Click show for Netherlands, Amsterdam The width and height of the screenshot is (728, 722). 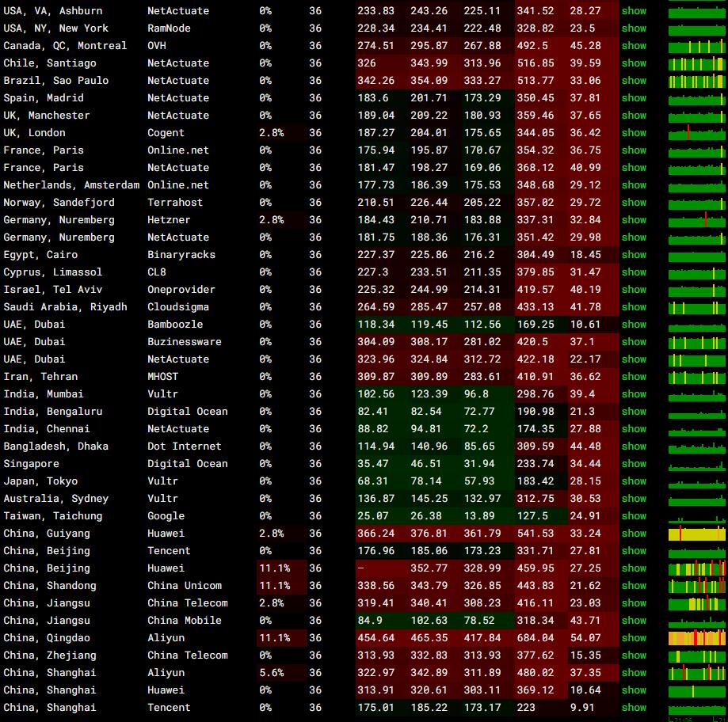tap(634, 184)
